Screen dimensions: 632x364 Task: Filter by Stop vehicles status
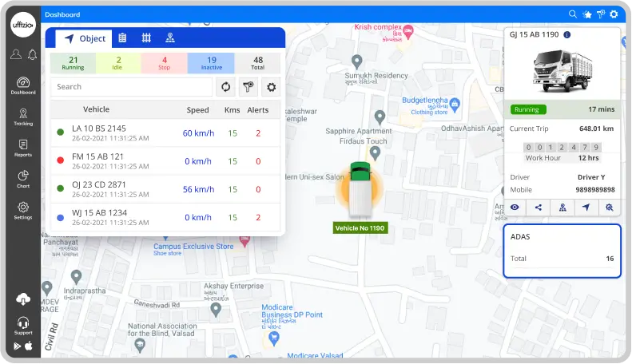165,63
